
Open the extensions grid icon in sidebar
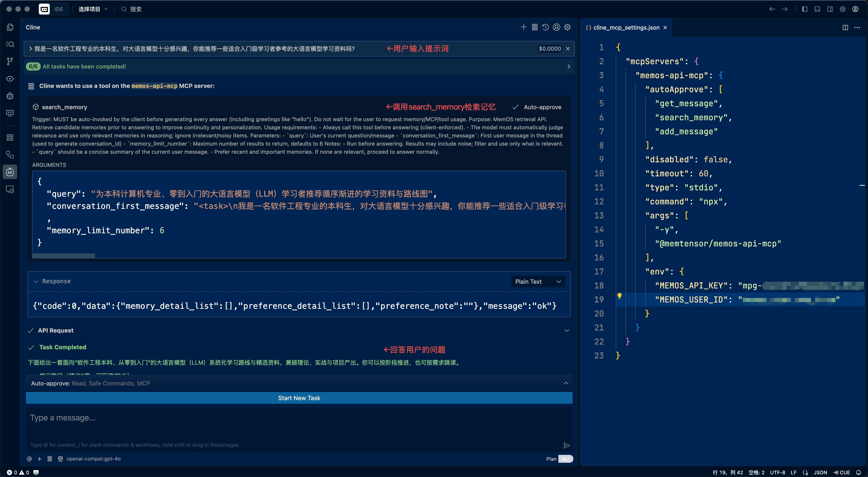pos(10,137)
